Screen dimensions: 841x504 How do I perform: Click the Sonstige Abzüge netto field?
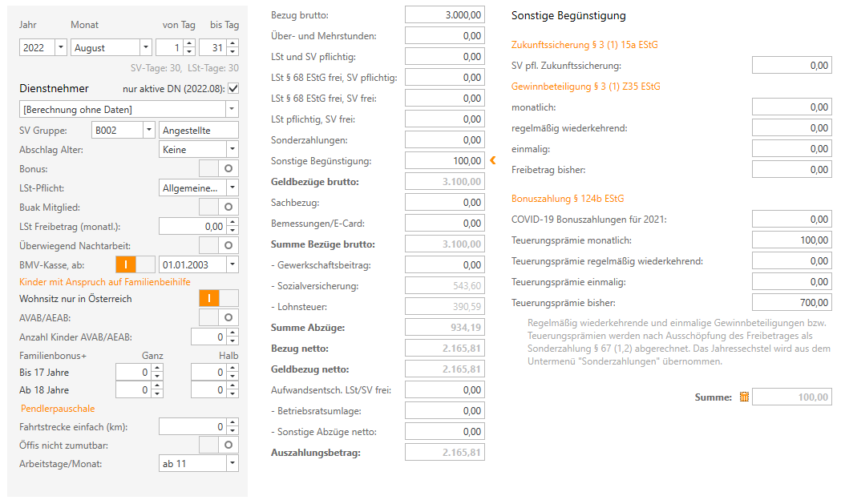click(x=445, y=432)
